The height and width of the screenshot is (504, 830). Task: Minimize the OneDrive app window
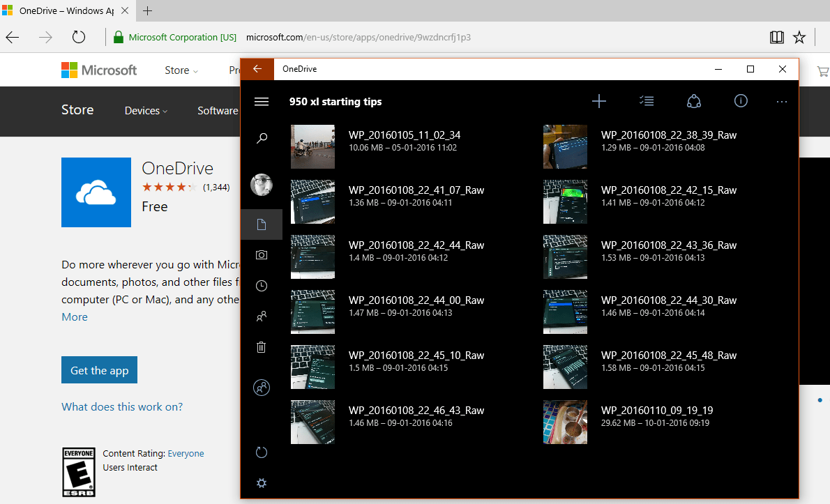coord(718,69)
